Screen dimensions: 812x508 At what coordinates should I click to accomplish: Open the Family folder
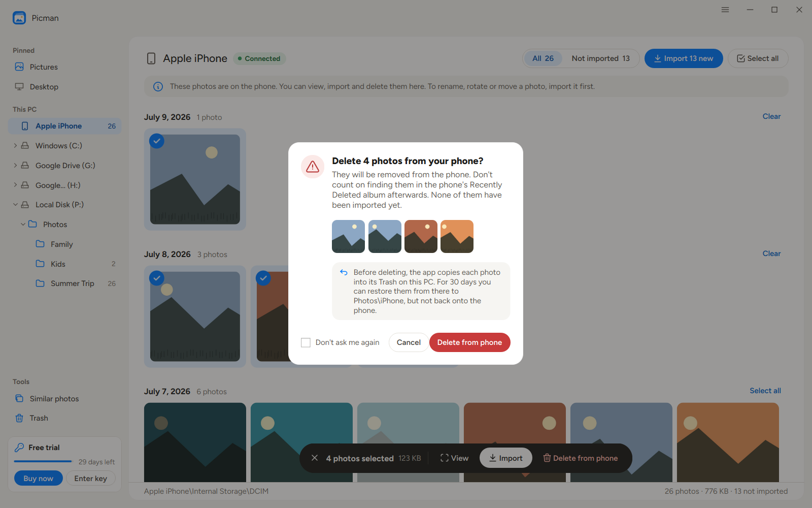[x=64, y=244]
